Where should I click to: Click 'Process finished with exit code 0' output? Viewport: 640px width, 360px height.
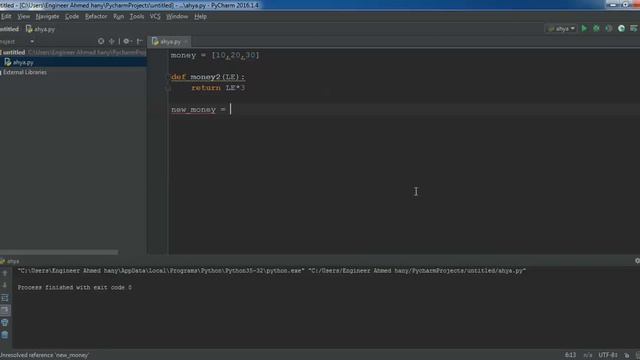click(75, 287)
